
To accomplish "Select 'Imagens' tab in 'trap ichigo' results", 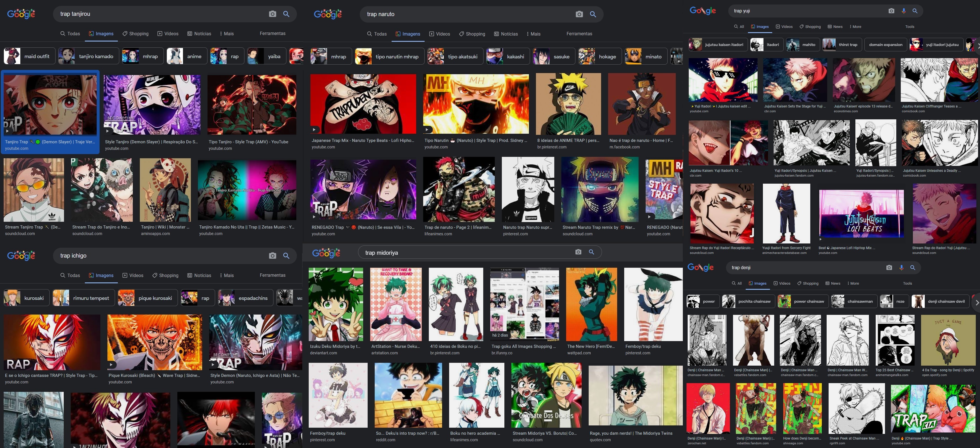I will (x=101, y=275).
